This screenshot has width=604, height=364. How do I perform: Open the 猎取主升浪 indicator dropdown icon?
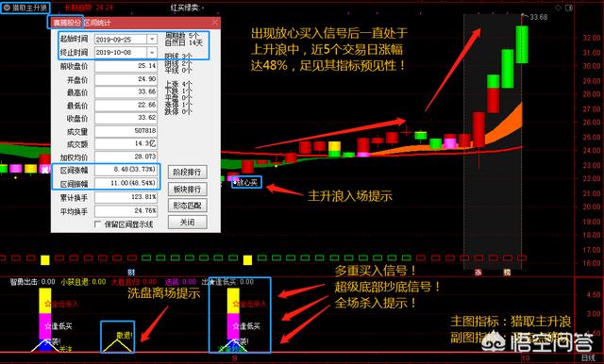[x=7, y=8]
